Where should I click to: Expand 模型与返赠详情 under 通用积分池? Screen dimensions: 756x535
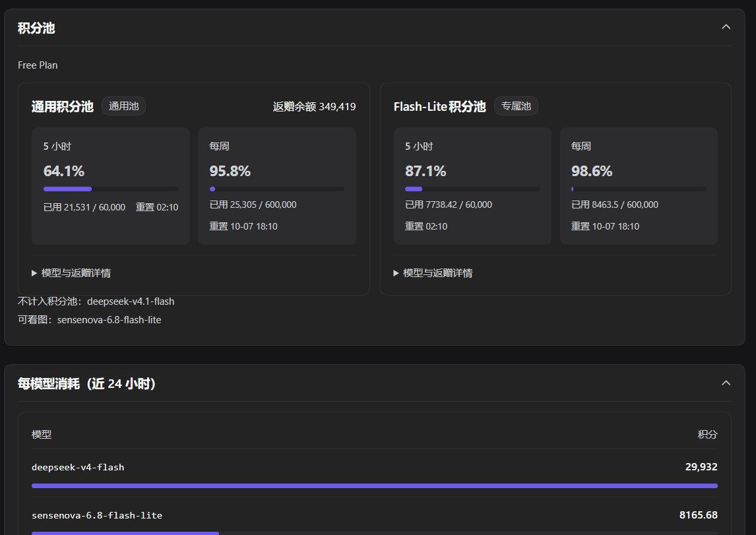[x=71, y=273]
